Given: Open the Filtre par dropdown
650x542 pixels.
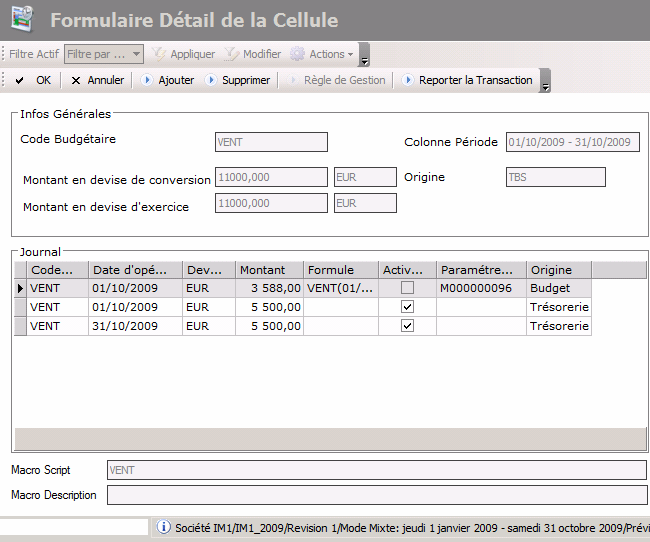Looking at the screenshot, I should (137, 54).
